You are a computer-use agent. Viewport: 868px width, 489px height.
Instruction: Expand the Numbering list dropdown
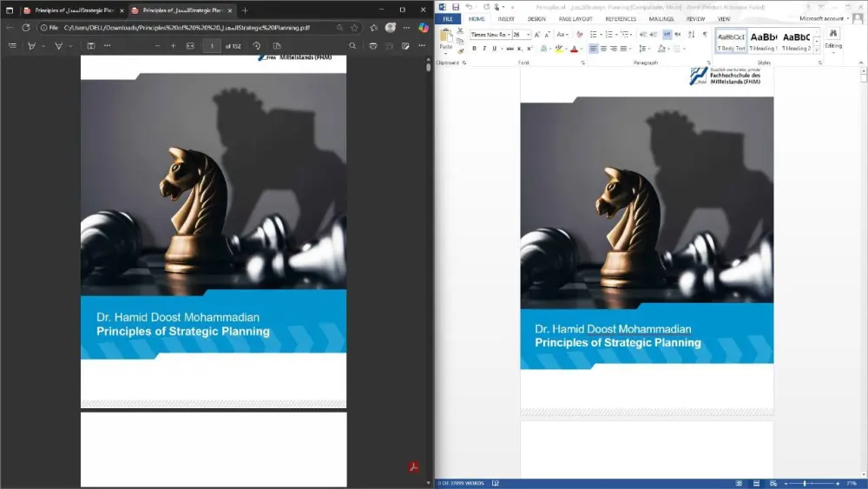tap(616, 35)
